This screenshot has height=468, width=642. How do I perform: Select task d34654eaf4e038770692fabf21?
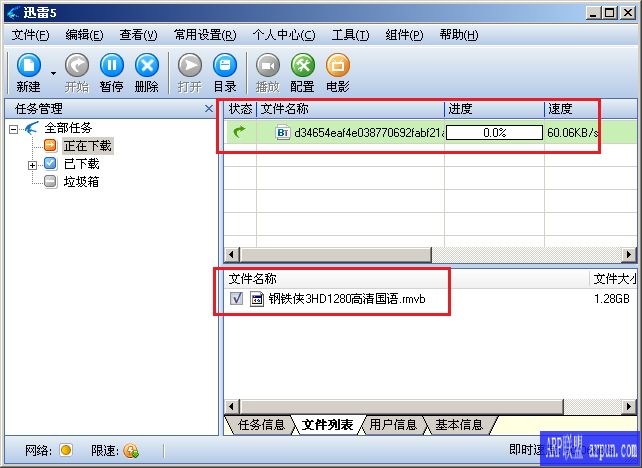pyautogui.click(x=369, y=133)
